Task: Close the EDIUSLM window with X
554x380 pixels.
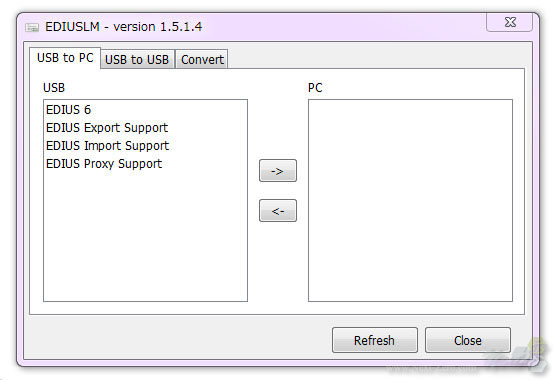Action: (509, 22)
